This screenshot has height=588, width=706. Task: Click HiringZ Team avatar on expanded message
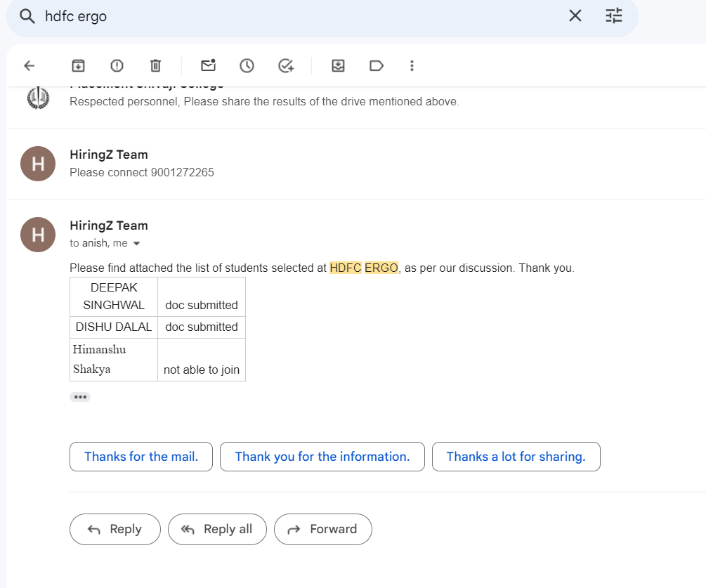click(x=38, y=235)
